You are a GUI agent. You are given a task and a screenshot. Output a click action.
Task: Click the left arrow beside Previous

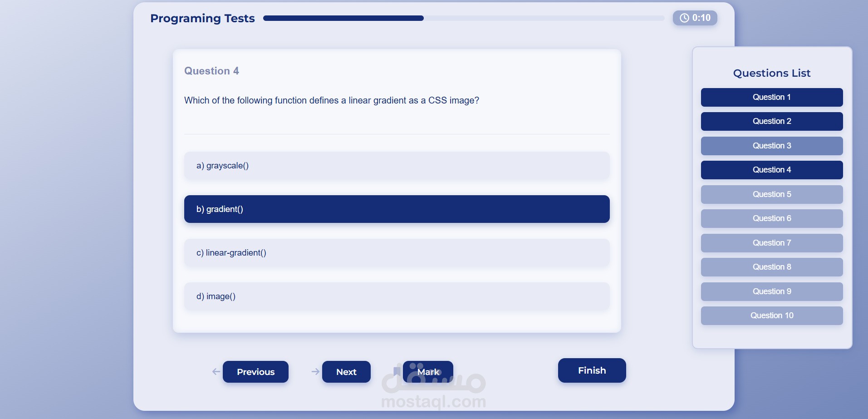coord(216,372)
